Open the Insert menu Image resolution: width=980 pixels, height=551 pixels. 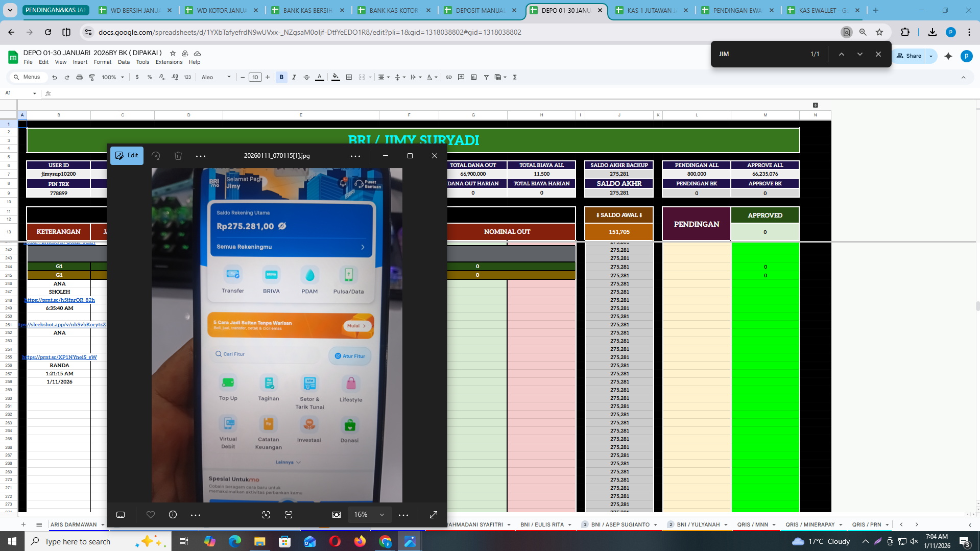(80, 62)
